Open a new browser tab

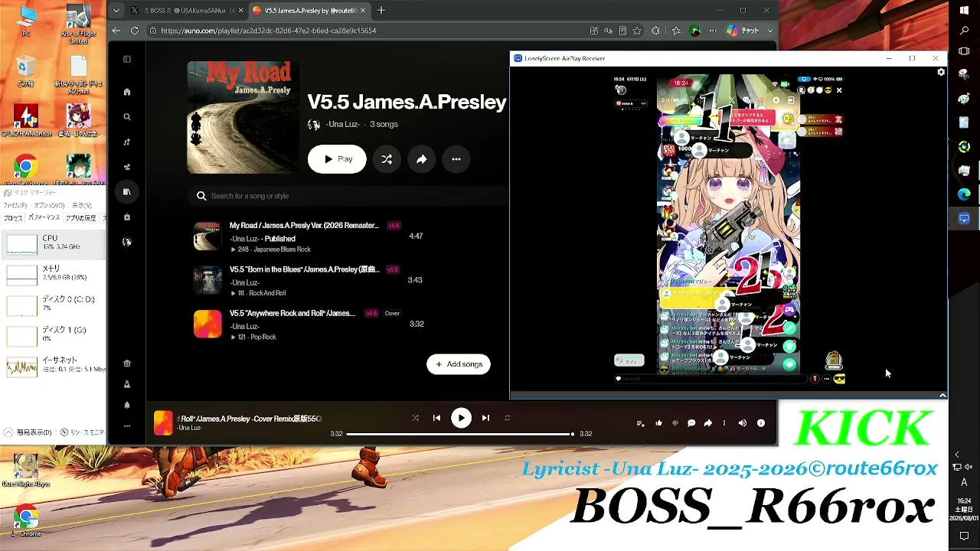pyautogui.click(x=381, y=11)
